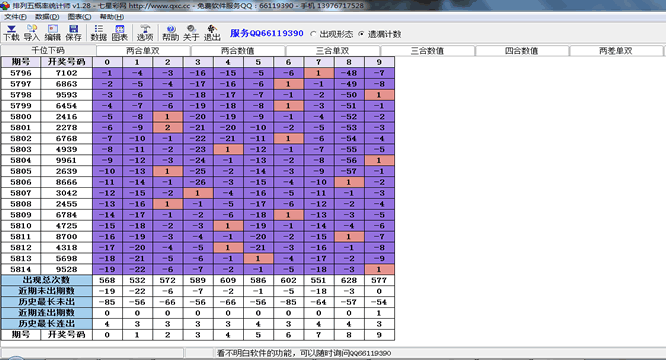Click the 服务QQ66119390 blue text
This screenshot has width=666, height=360.
coord(267,34)
